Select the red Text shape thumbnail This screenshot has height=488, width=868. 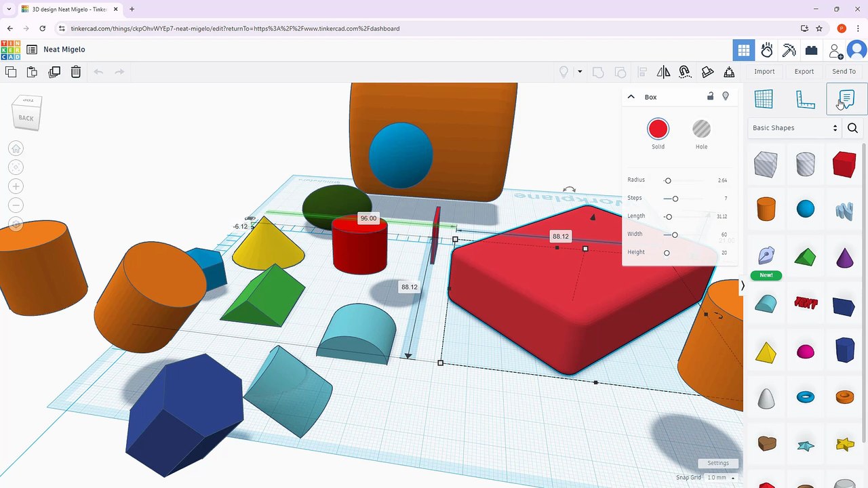click(x=806, y=303)
